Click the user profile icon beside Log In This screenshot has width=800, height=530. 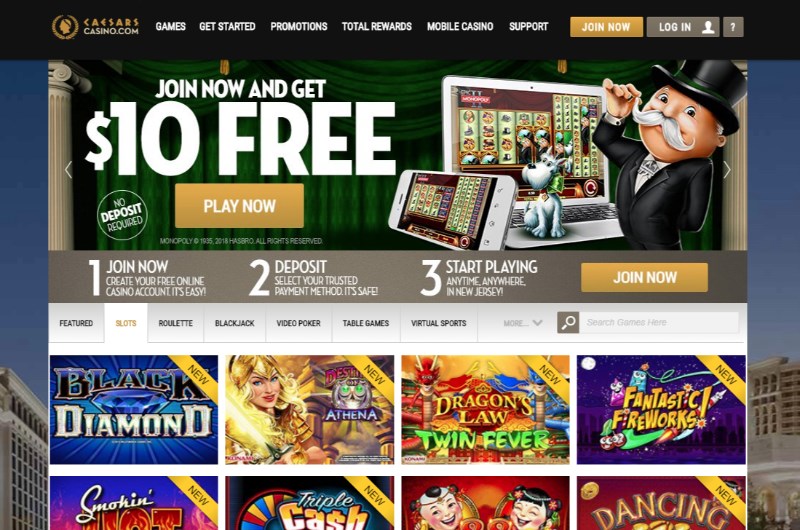click(x=708, y=27)
